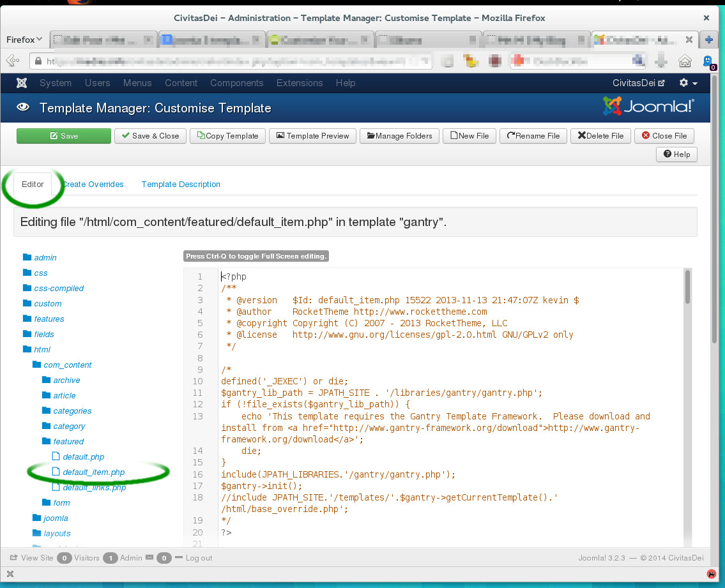Viewport: 725px width, 588px height.
Task: Open the default.php file
Action: [78, 456]
